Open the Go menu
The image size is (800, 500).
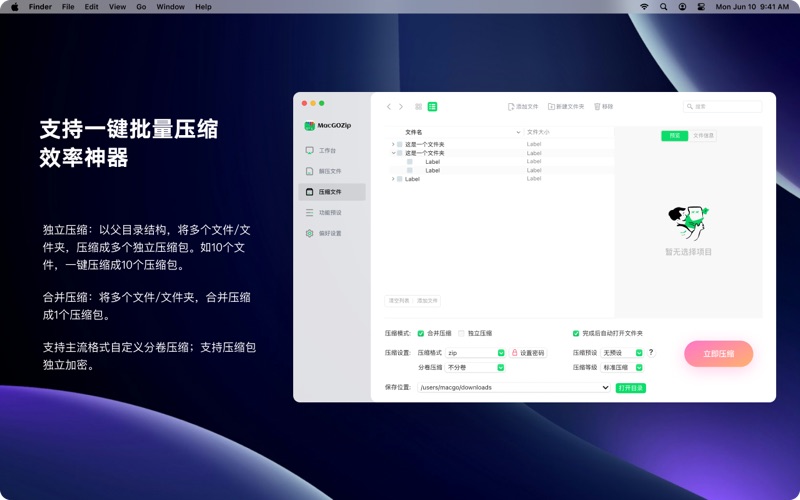(x=141, y=7)
